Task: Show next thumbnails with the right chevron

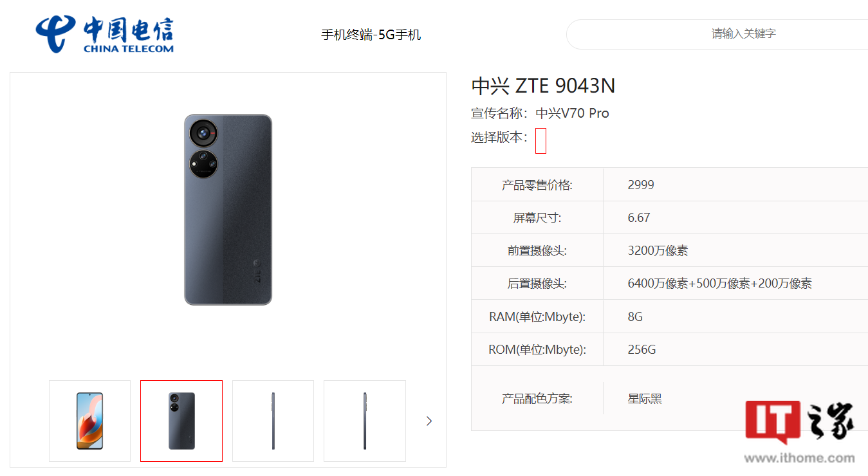Action: (x=429, y=421)
